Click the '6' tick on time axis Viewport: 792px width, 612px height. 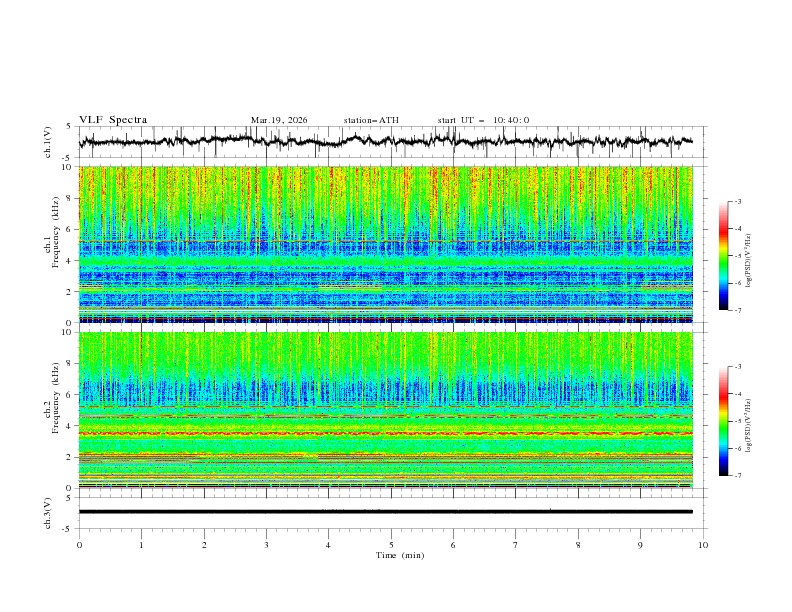pos(453,545)
